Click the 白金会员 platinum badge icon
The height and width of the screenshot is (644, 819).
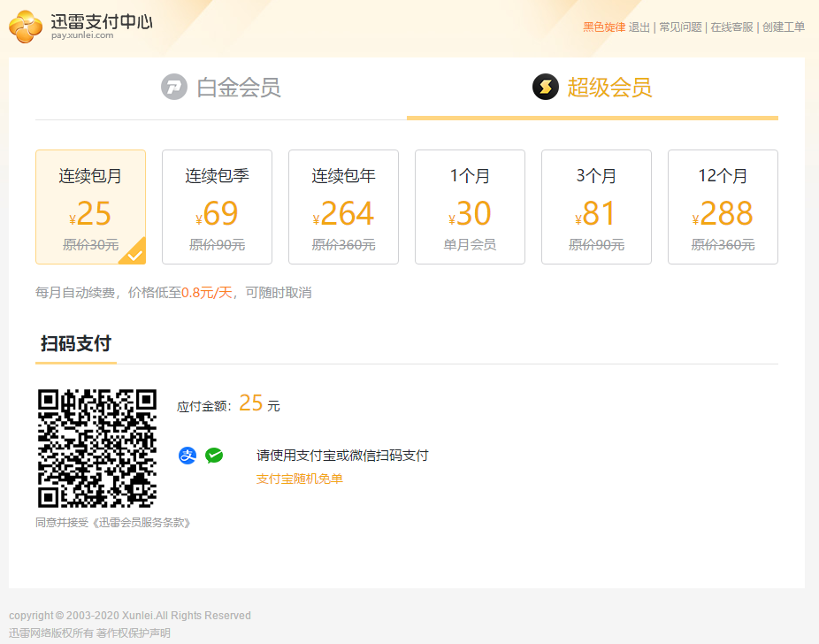pyautogui.click(x=174, y=87)
